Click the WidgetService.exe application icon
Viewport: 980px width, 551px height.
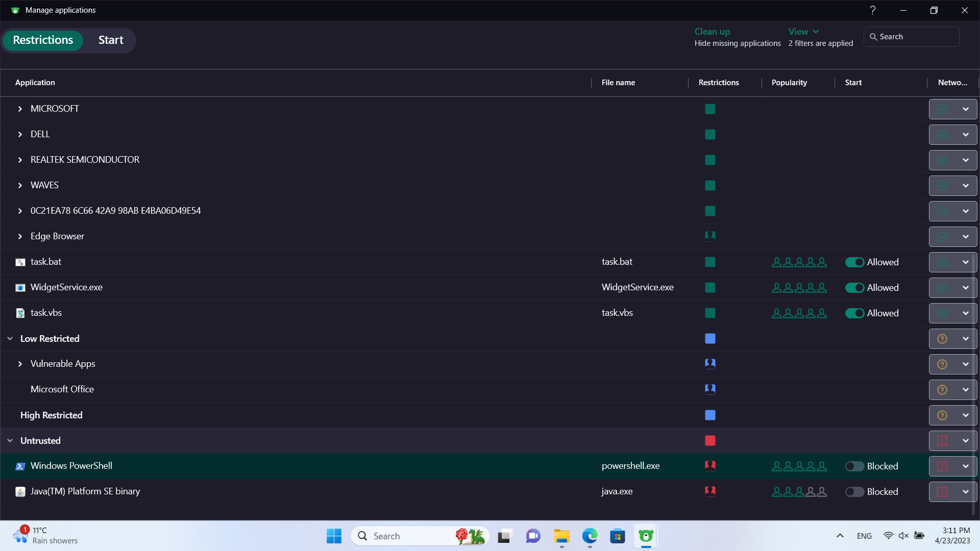20,288
